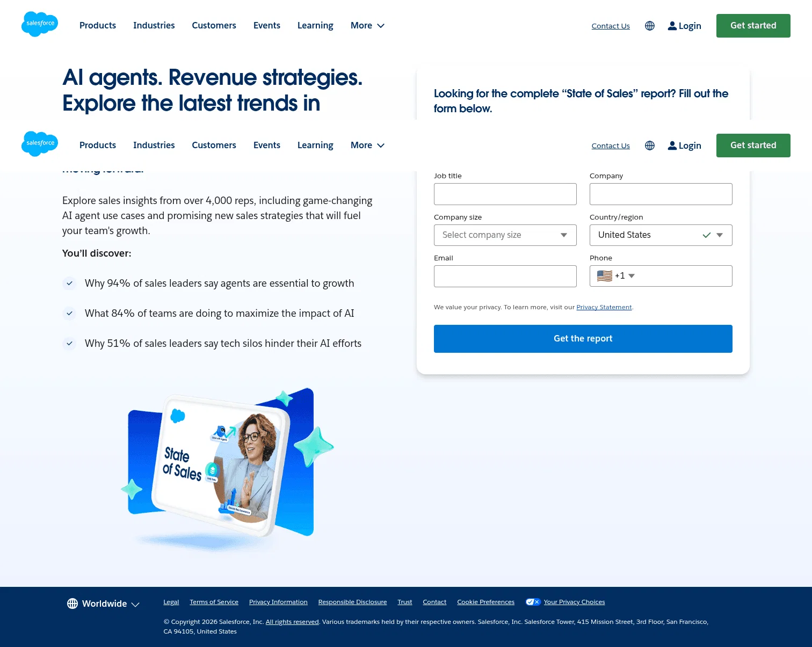The width and height of the screenshot is (812, 647).
Task: Open Customers menu in the lower sticky header
Action: coord(214,145)
